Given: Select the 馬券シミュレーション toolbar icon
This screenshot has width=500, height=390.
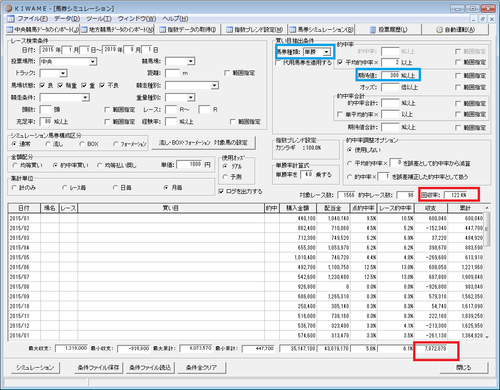Looking at the screenshot, I should coord(293,30).
